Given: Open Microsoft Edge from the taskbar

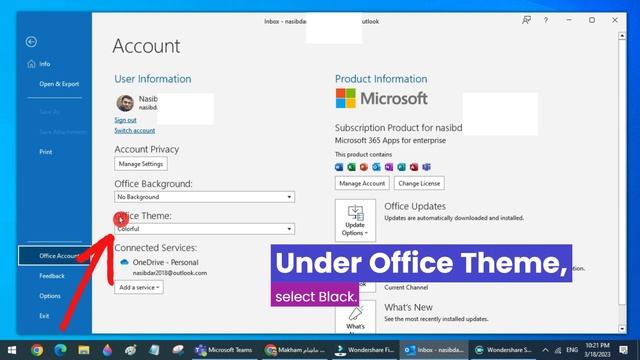Looking at the screenshot, I should pyautogui.click(x=60, y=350).
